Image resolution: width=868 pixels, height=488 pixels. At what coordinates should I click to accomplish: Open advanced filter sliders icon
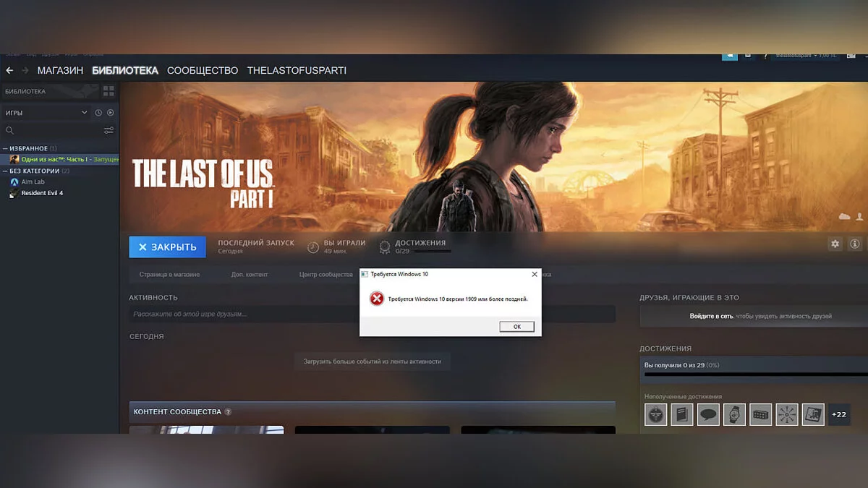click(109, 131)
